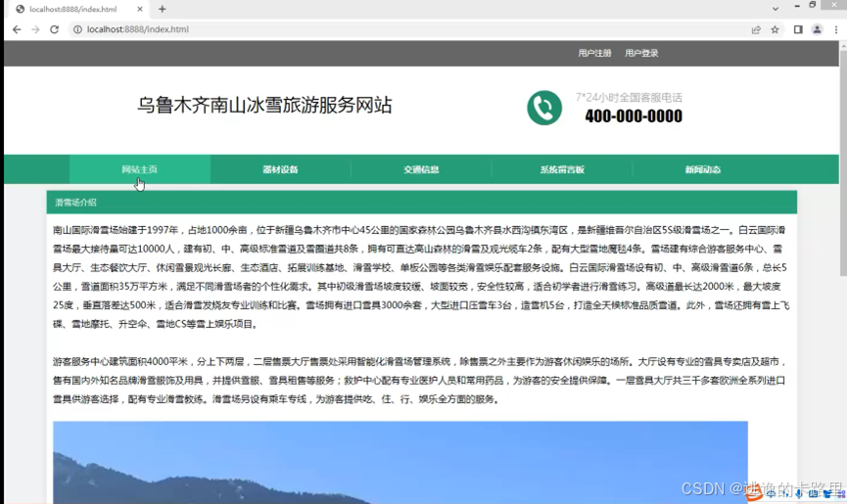The height and width of the screenshot is (504, 847).
Task: Open the 系统留言板 navigation tab
Action: click(x=562, y=169)
